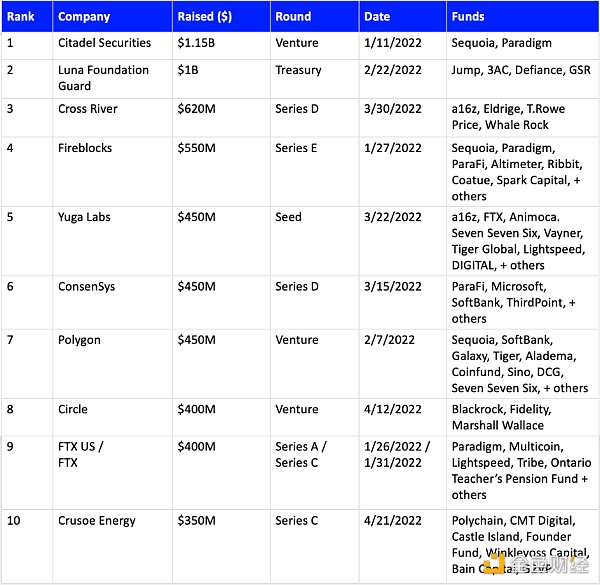The image size is (600, 585).
Task: Click the Funds column header
Action: click(x=469, y=17)
